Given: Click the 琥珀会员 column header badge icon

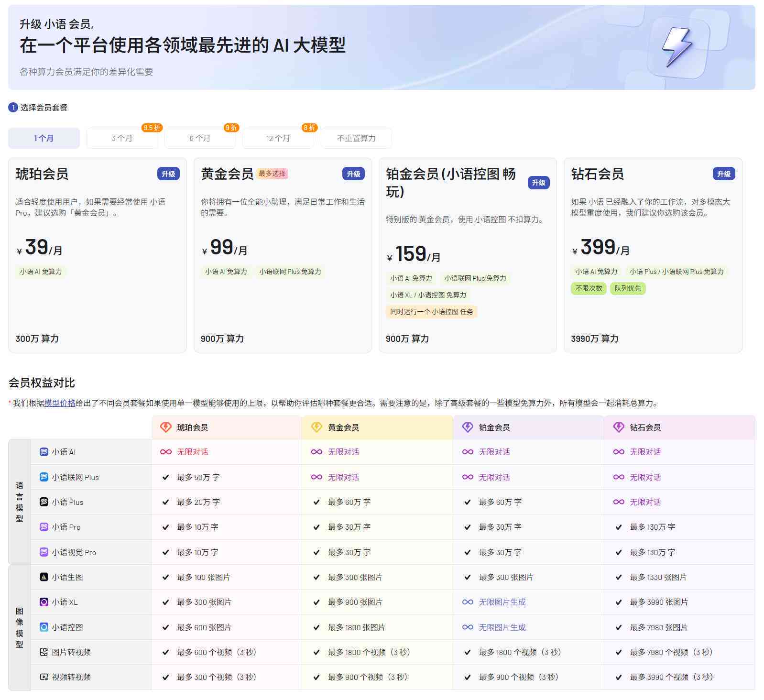Looking at the screenshot, I should click(166, 427).
